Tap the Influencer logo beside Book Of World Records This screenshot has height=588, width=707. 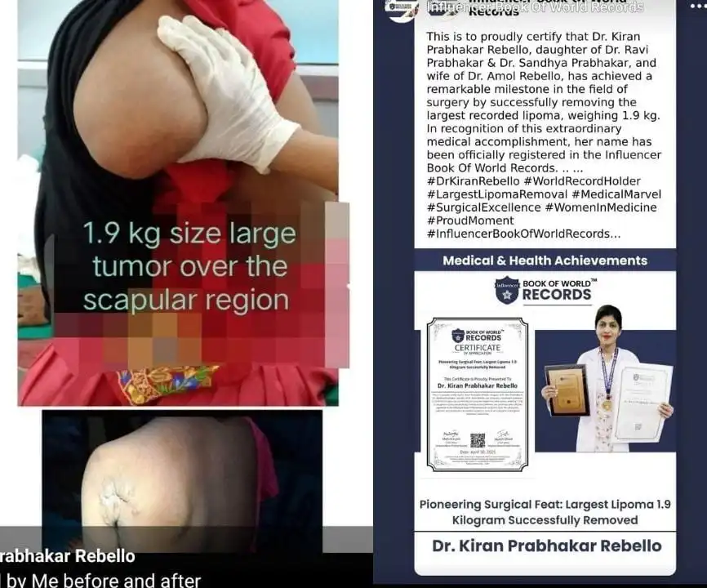[506, 286]
